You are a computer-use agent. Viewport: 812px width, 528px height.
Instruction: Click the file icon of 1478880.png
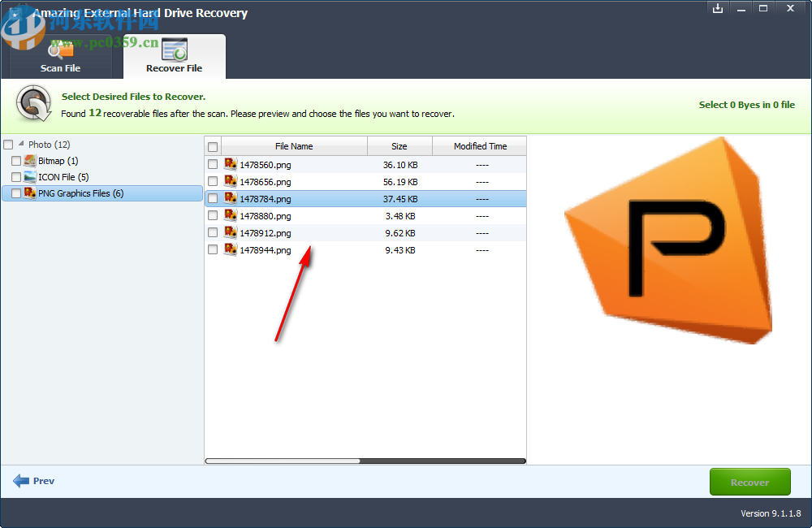231,215
